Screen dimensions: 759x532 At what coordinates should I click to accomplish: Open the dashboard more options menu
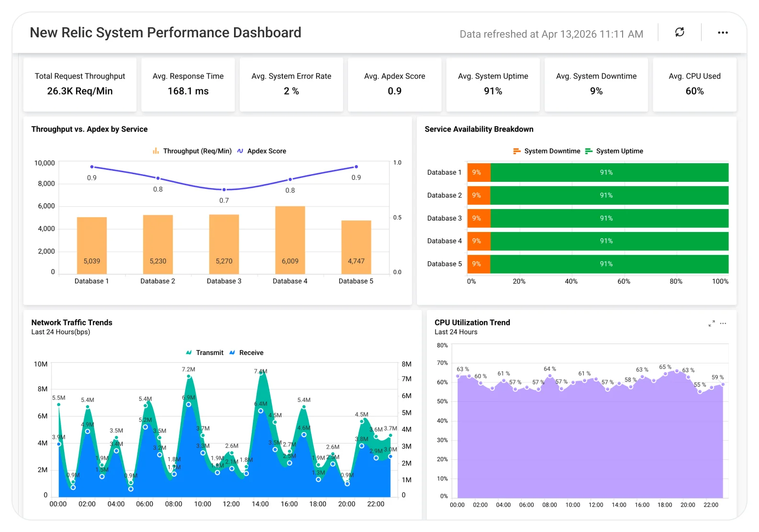[x=723, y=33]
